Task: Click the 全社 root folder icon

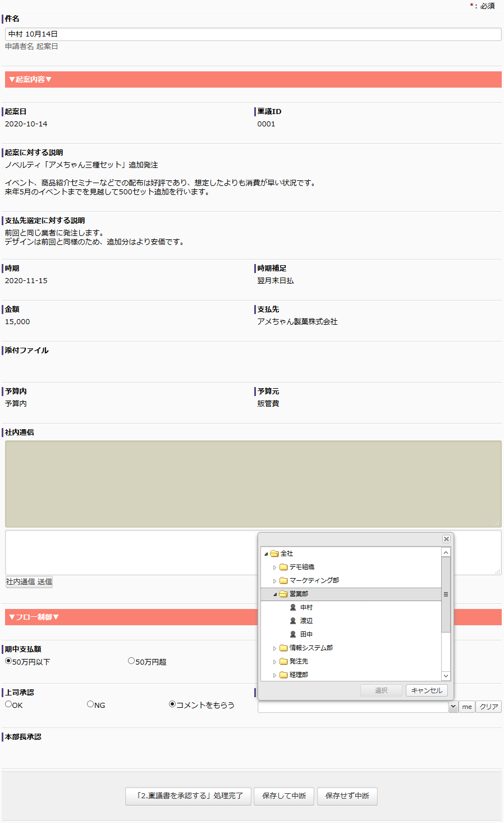Action: tap(274, 553)
